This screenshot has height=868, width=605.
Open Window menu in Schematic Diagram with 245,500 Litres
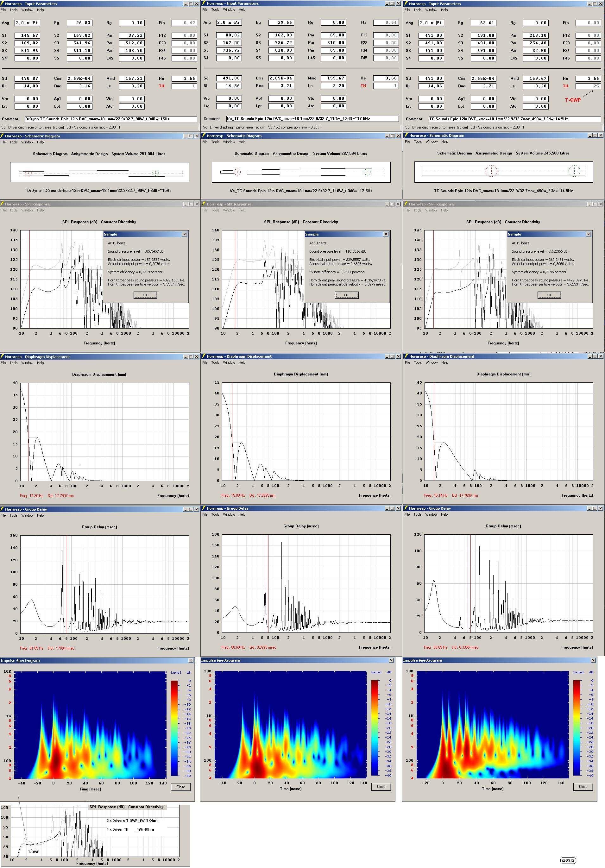tap(432, 142)
